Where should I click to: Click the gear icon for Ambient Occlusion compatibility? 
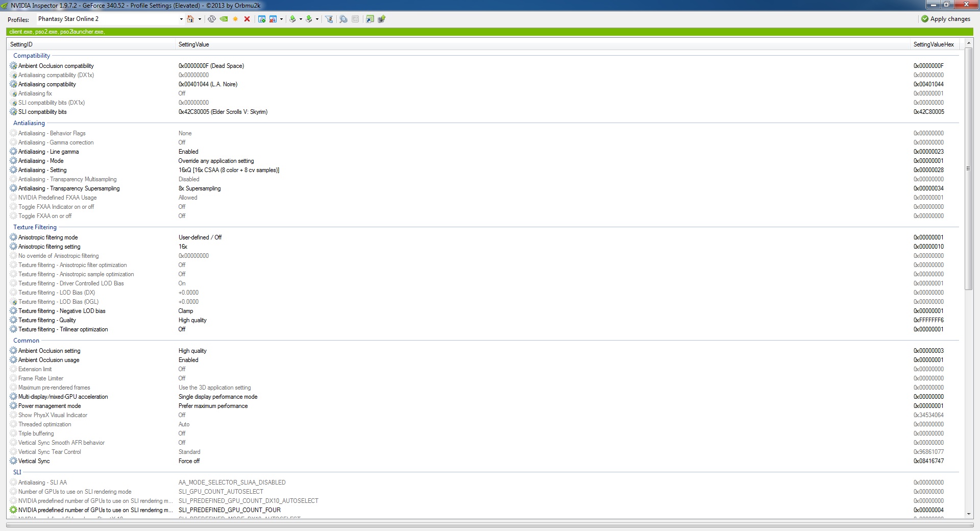click(x=13, y=66)
